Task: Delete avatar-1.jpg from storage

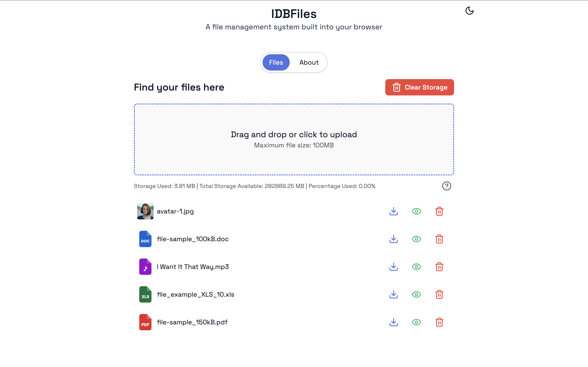Action: (439, 211)
